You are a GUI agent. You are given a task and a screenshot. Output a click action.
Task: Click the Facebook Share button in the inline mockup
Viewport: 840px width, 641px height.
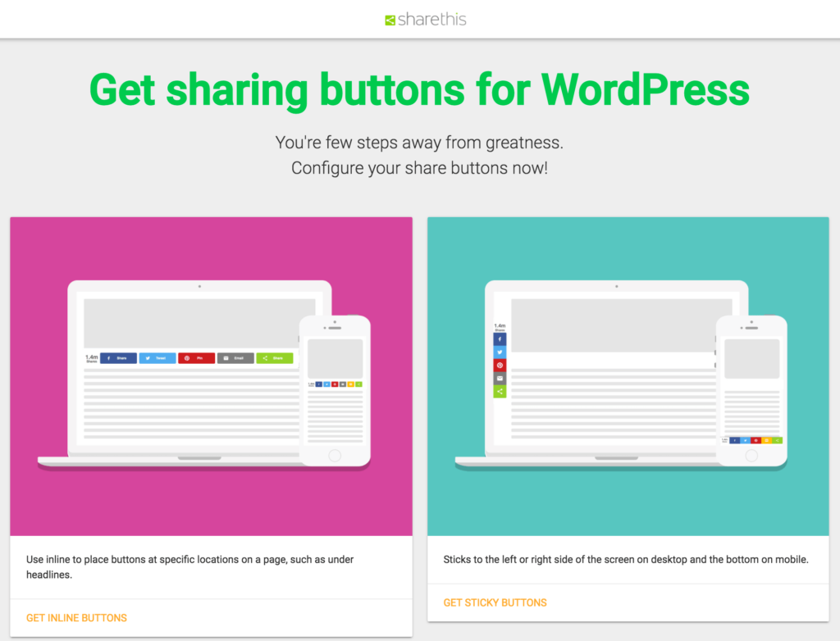(x=118, y=358)
